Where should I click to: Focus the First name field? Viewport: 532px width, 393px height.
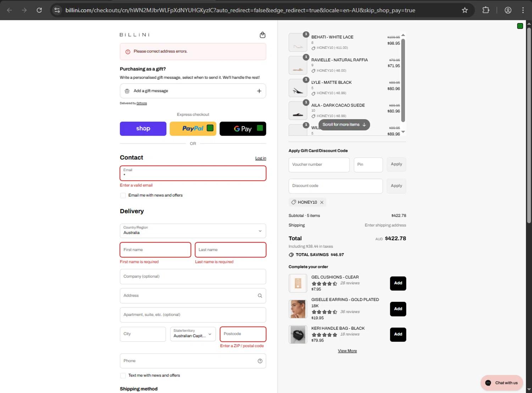155,250
